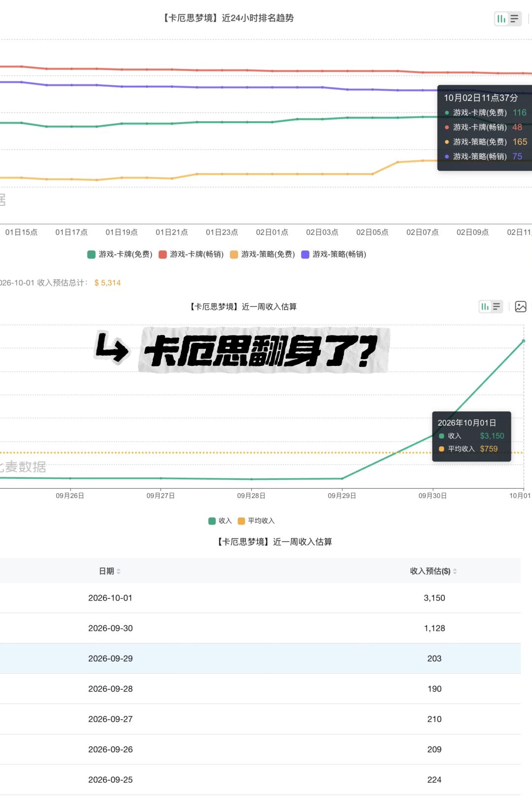
Task: Select the 2026-09-30 table row date
Action: pos(110,628)
